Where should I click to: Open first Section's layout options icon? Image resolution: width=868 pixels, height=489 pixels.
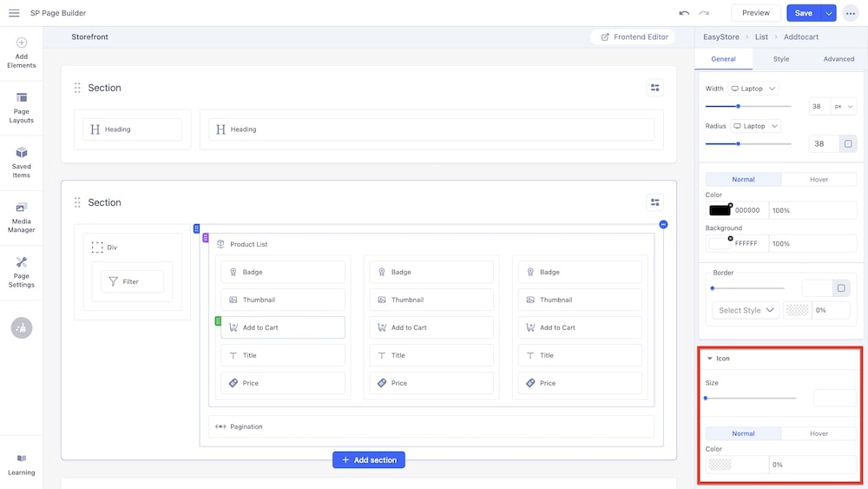tap(654, 88)
